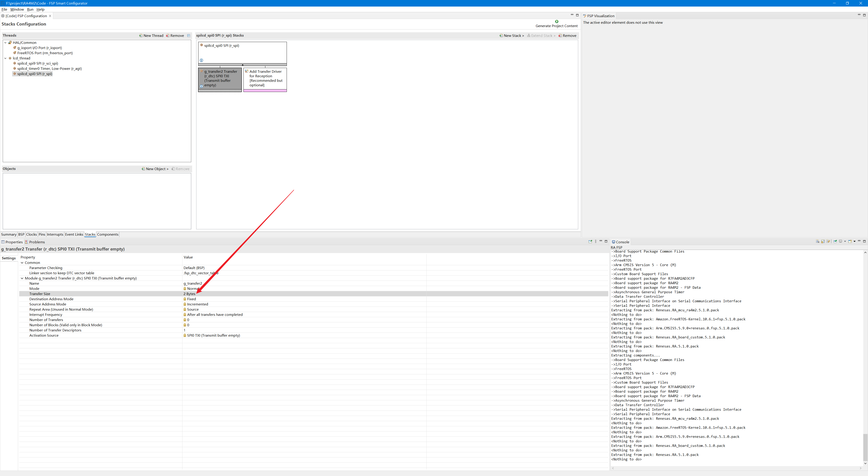Click the New Thread button
The image size is (868, 476).
click(151, 35)
